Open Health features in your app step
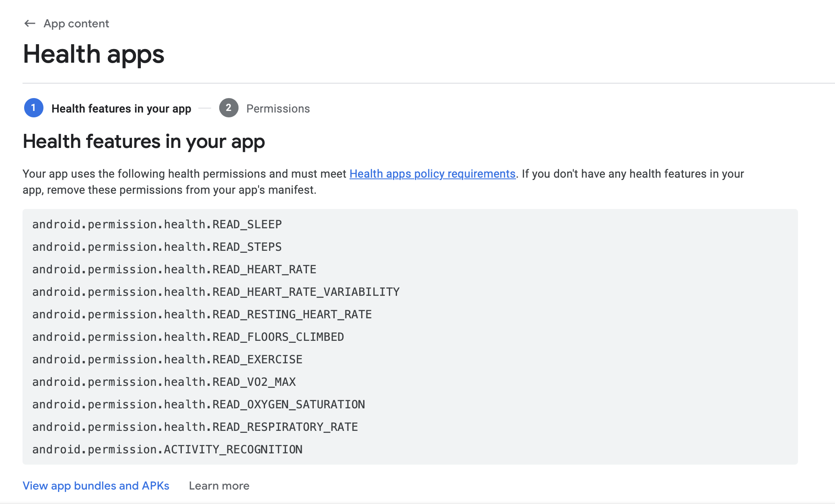Viewport: 835px width, 504px height. 121,108
